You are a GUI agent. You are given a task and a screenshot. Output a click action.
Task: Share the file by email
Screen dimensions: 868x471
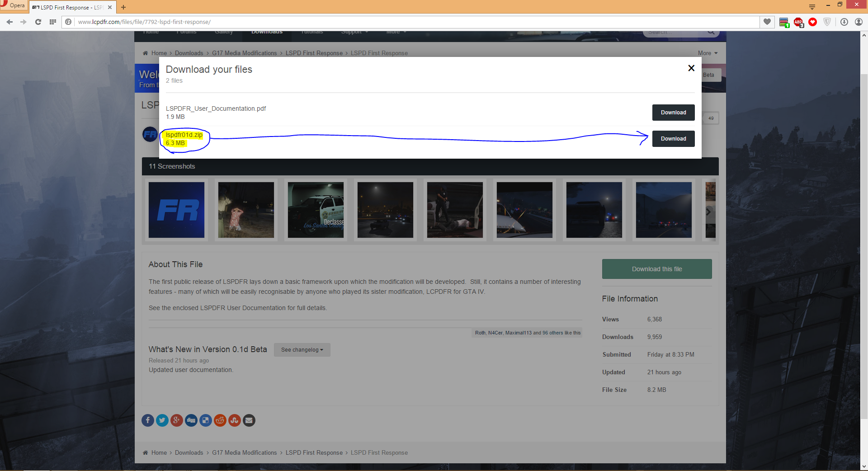[249, 420]
